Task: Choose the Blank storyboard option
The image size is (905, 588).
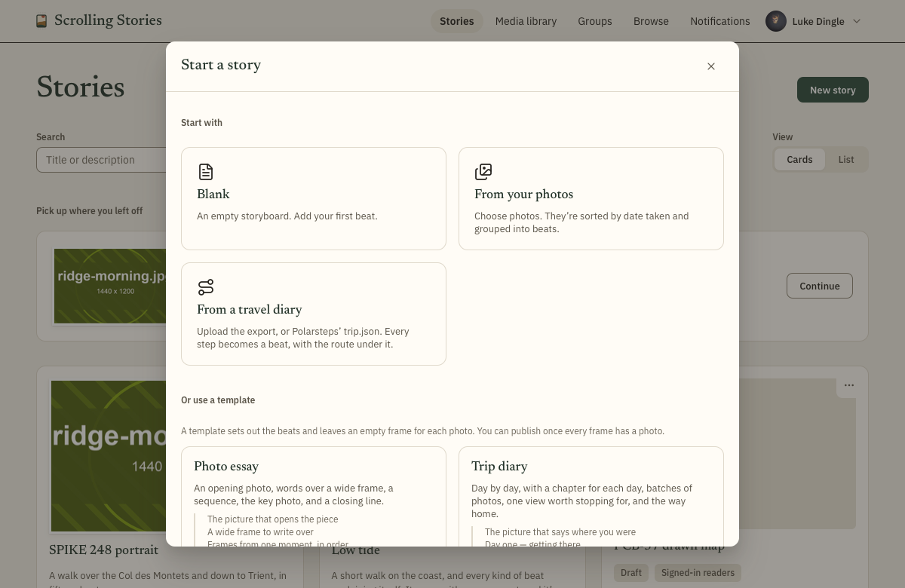Action: 314,198
